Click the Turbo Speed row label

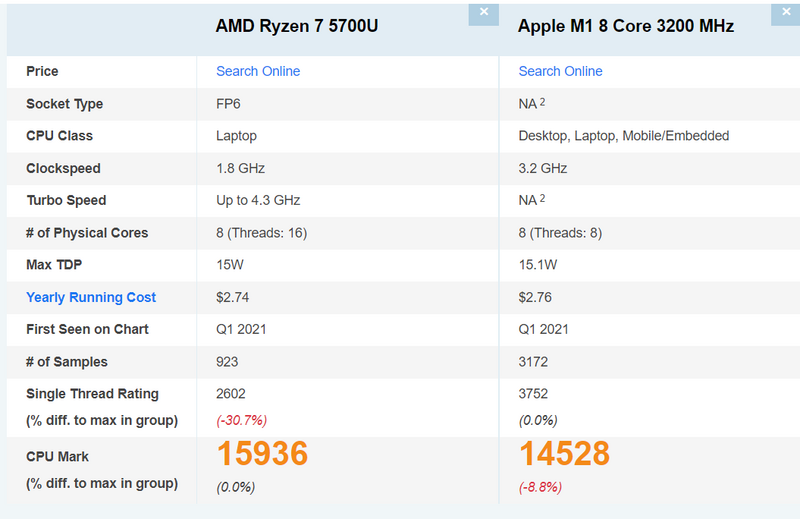coord(66,201)
